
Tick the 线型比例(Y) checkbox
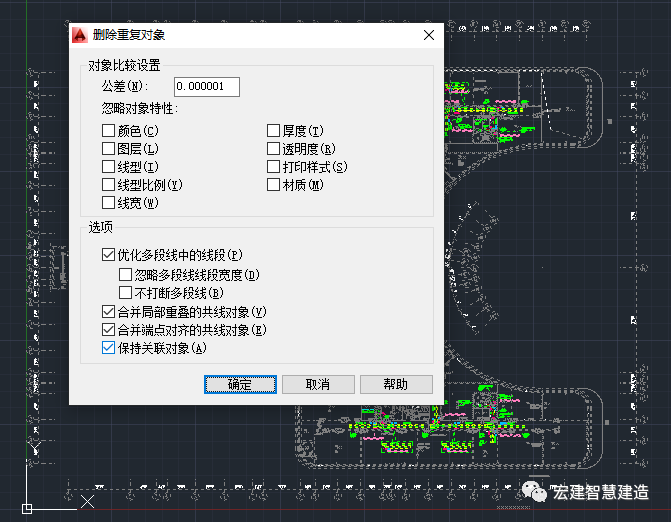pos(108,185)
